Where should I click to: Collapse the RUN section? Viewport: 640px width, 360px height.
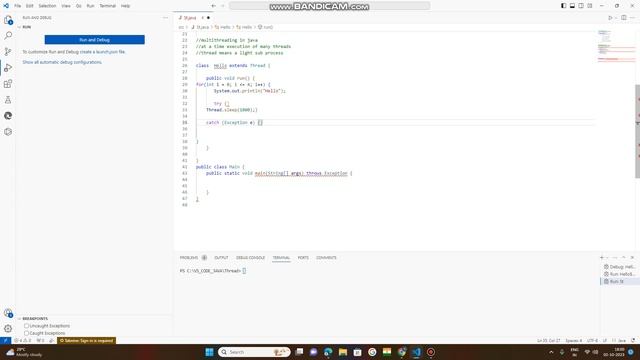click(x=19, y=27)
